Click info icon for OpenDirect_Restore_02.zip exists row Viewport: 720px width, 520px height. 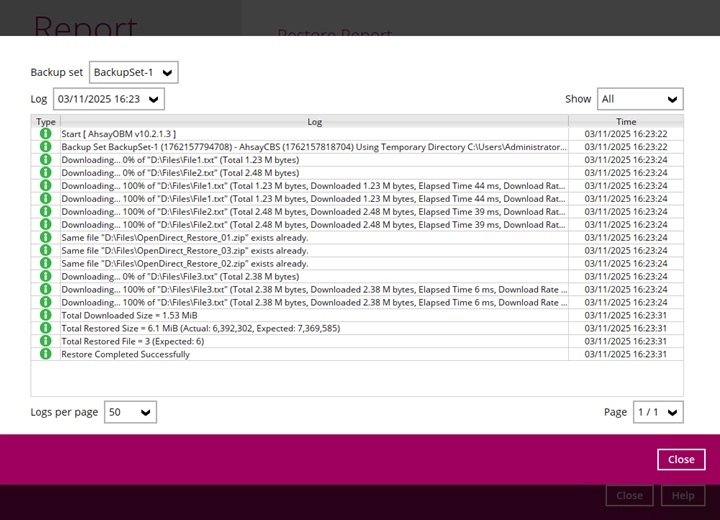45,263
